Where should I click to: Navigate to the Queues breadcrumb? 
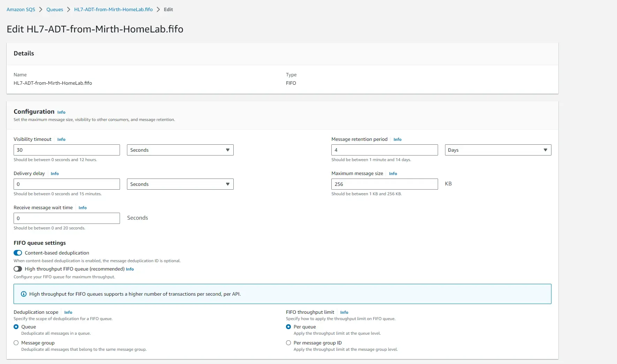pyautogui.click(x=54, y=9)
